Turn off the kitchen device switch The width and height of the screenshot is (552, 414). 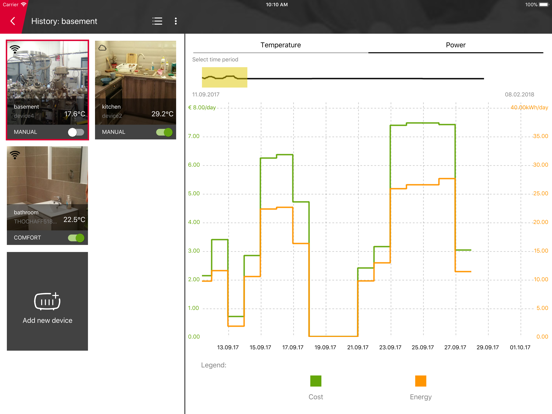click(164, 132)
